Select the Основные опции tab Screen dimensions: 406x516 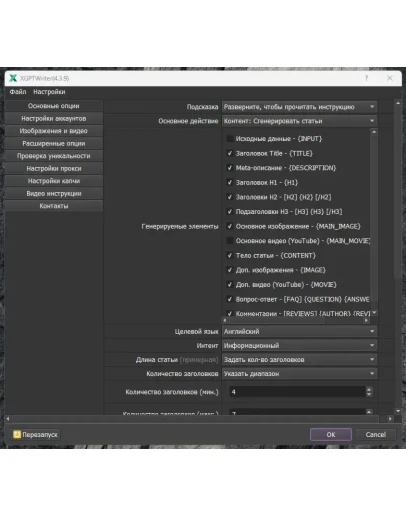click(54, 106)
